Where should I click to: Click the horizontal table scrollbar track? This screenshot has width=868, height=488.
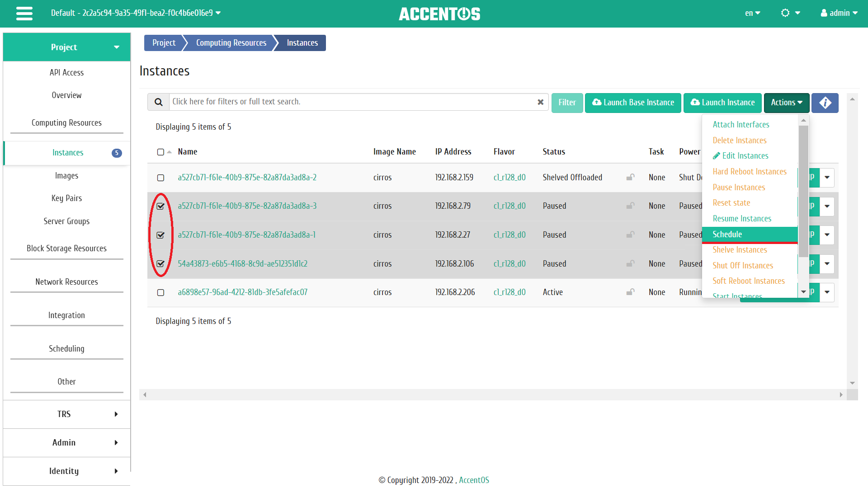(493, 395)
